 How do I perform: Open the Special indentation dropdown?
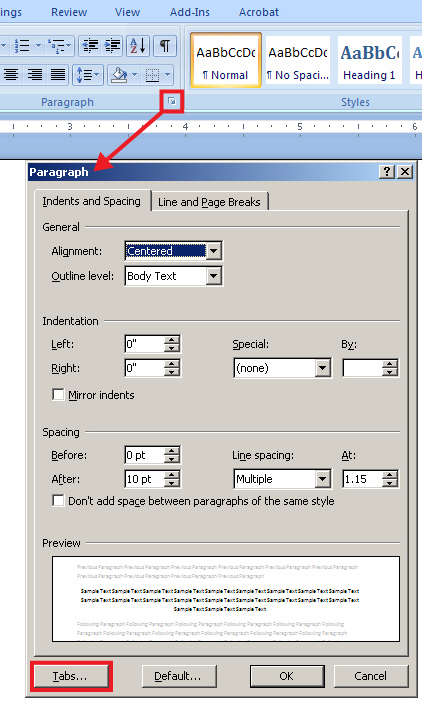(322, 368)
